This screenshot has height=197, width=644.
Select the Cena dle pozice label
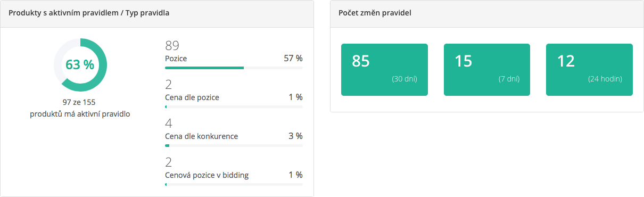(x=192, y=97)
